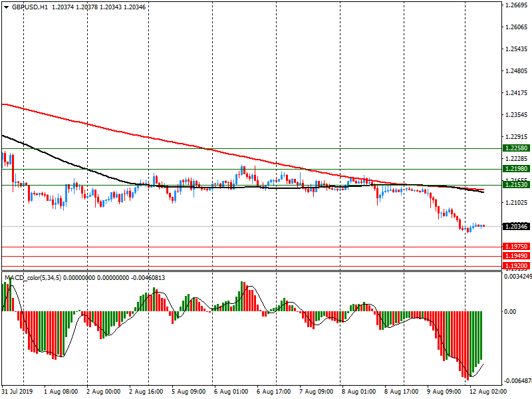Click the 1.22915 price scale value

pos(517,137)
